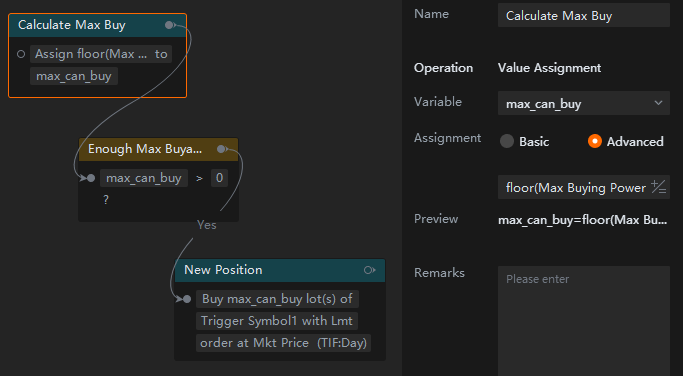
Task: Click the hollow circle beside Assign floor(Max
Action: tap(21, 54)
